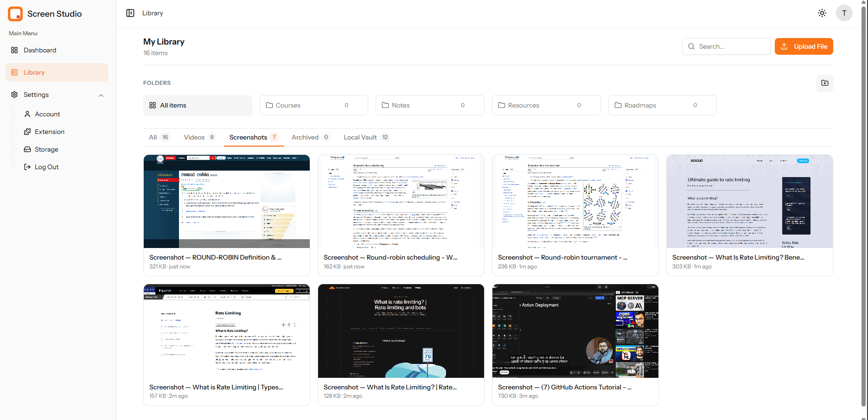Screen dimensions: 868x420
Task: Open the Notes folder
Action: pos(430,105)
